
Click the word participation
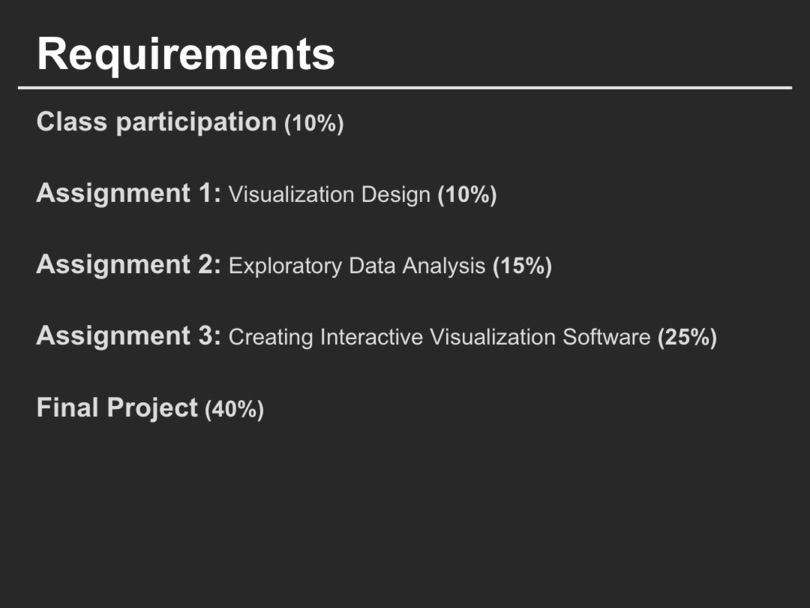(196, 123)
